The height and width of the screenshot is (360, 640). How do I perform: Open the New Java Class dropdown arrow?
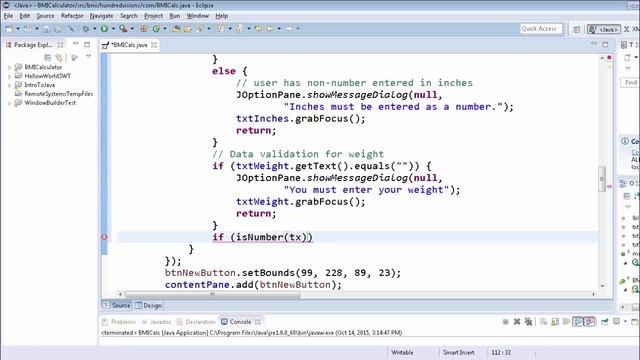coord(165,29)
